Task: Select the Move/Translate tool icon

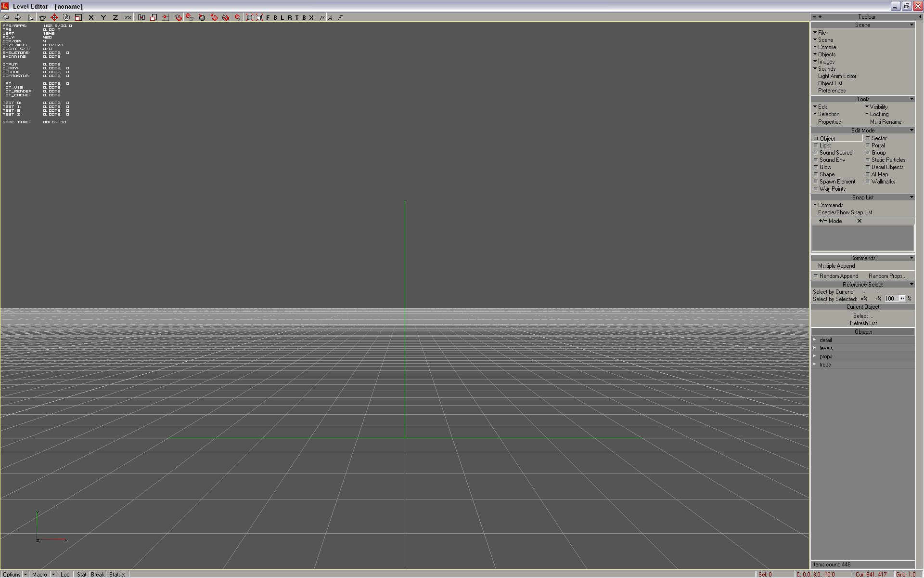Action: click(53, 17)
